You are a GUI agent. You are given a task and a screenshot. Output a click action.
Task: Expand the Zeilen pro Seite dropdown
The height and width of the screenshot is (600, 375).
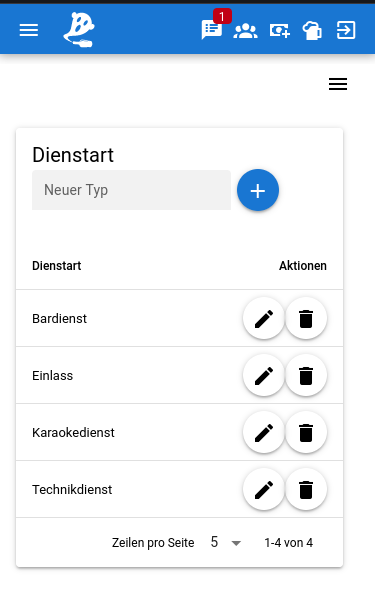pos(226,542)
